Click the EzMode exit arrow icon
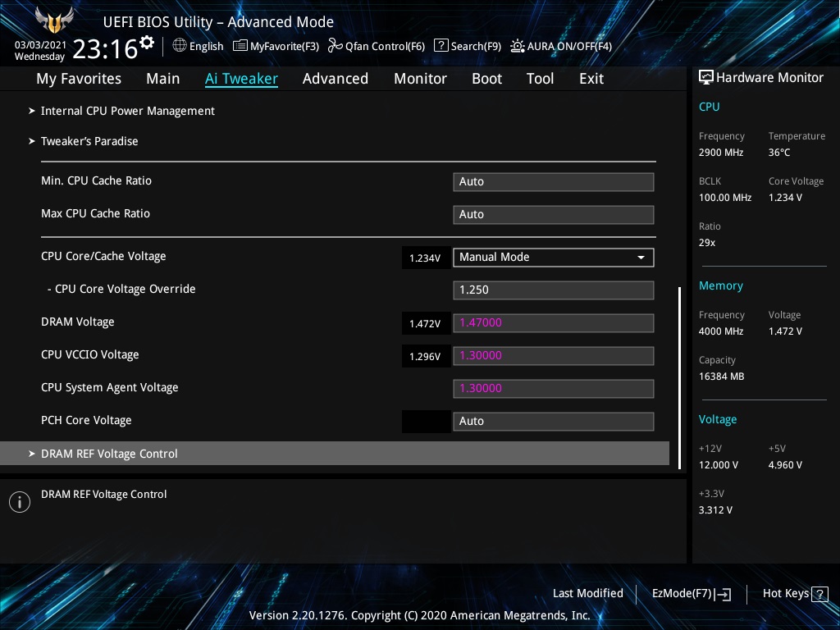840x630 pixels. (x=723, y=594)
